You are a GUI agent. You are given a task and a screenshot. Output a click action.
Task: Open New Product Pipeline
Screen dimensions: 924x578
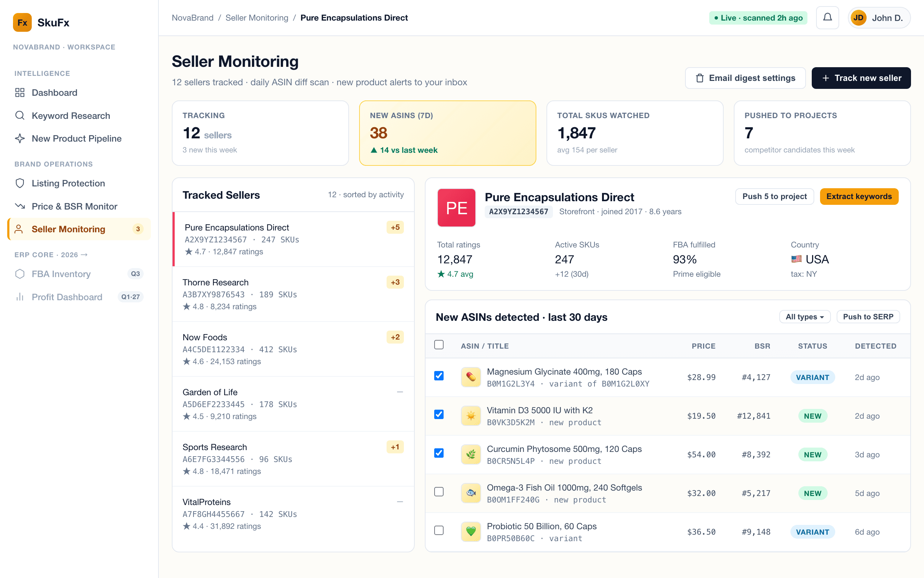tap(79, 138)
